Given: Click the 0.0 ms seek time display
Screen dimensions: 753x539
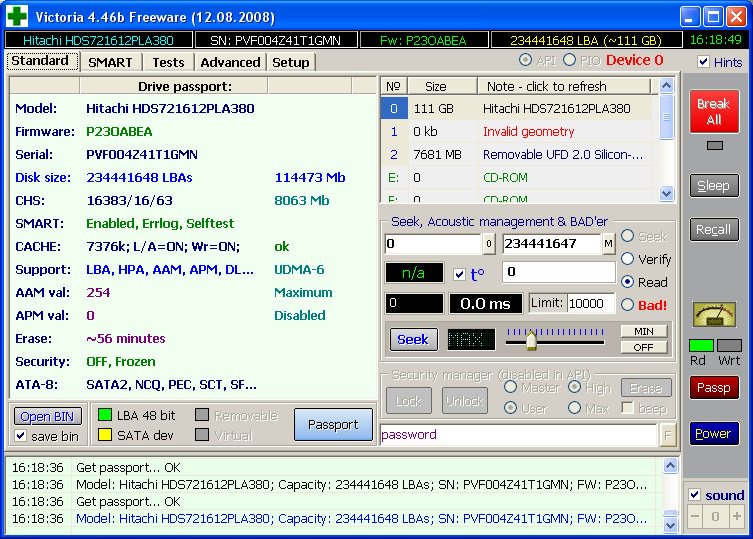Looking at the screenshot, I should click(x=485, y=304).
